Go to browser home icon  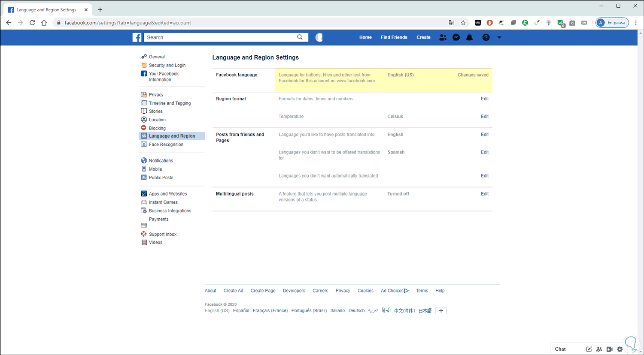pyautogui.click(x=44, y=23)
